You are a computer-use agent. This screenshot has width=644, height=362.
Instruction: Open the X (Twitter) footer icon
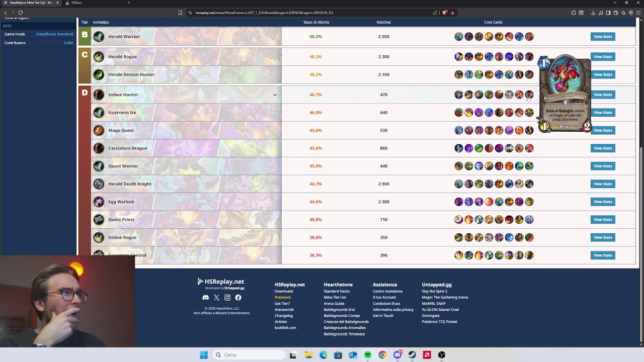point(216,298)
